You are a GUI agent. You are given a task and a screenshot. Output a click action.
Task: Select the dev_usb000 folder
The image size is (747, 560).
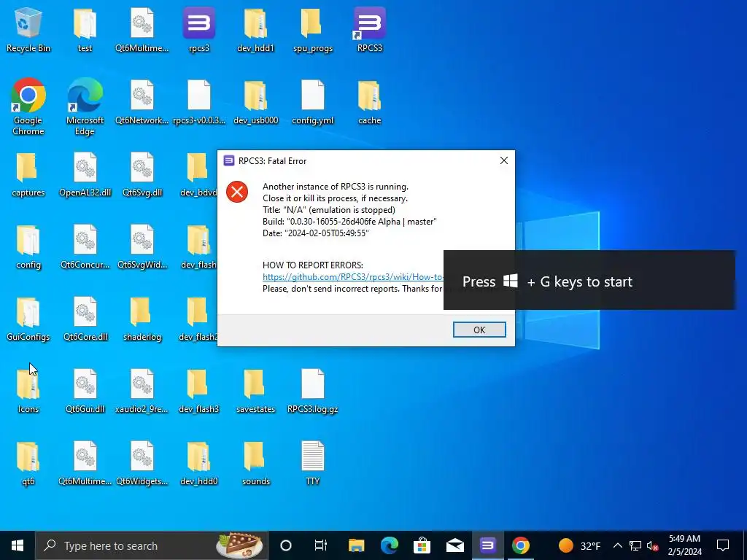[256, 102]
